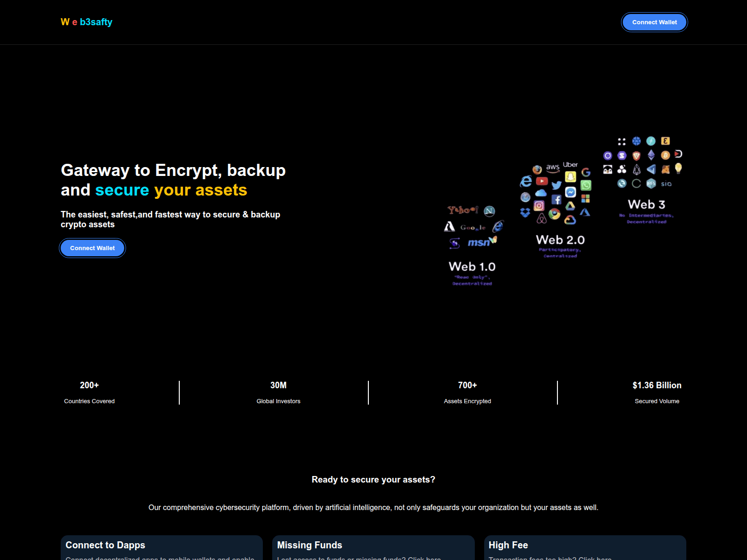Screen dimensions: 747x560
Task: Click the 200+ Countries Covered stat
Action: pos(89,392)
